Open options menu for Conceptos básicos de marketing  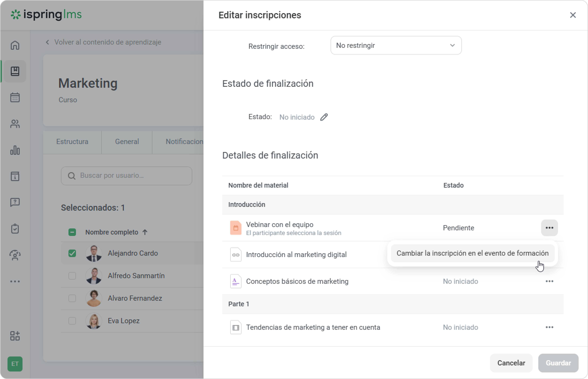pos(549,281)
